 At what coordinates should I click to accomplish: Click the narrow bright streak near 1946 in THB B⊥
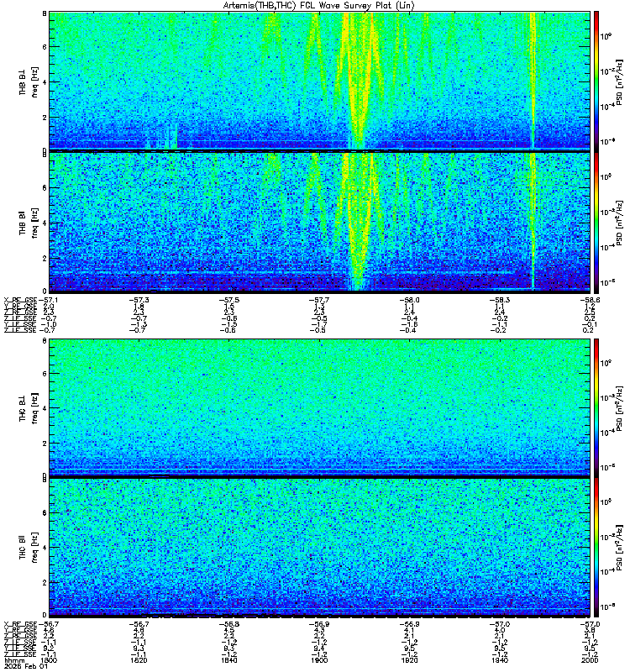click(533, 81)
